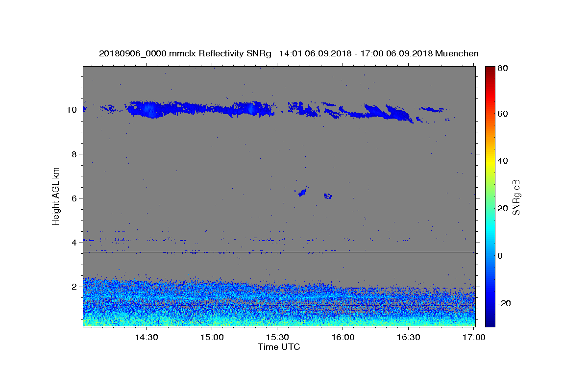Click the 16:00 time tick label
The width and height of the screenshot is (588, 392).
click(x=343, y=338)
